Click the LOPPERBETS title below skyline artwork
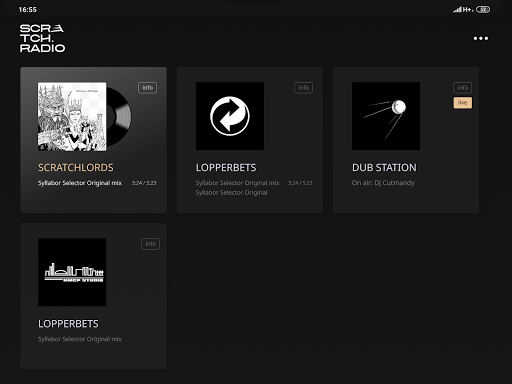Screen dimensions: 512x384 (68, 324)
